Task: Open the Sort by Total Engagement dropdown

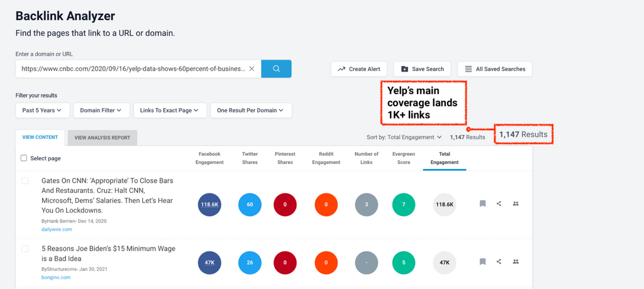Action: tap(404, 137)
